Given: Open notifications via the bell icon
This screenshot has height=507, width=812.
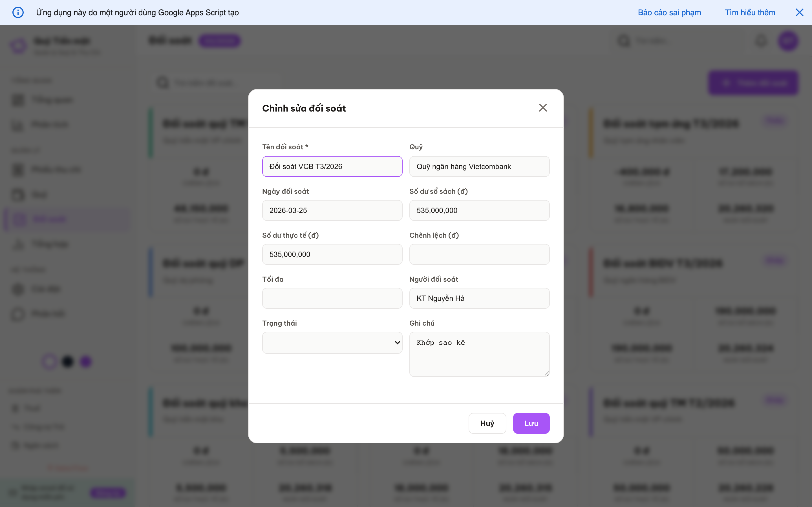Looking at the screenshot, I should (761, 41).
